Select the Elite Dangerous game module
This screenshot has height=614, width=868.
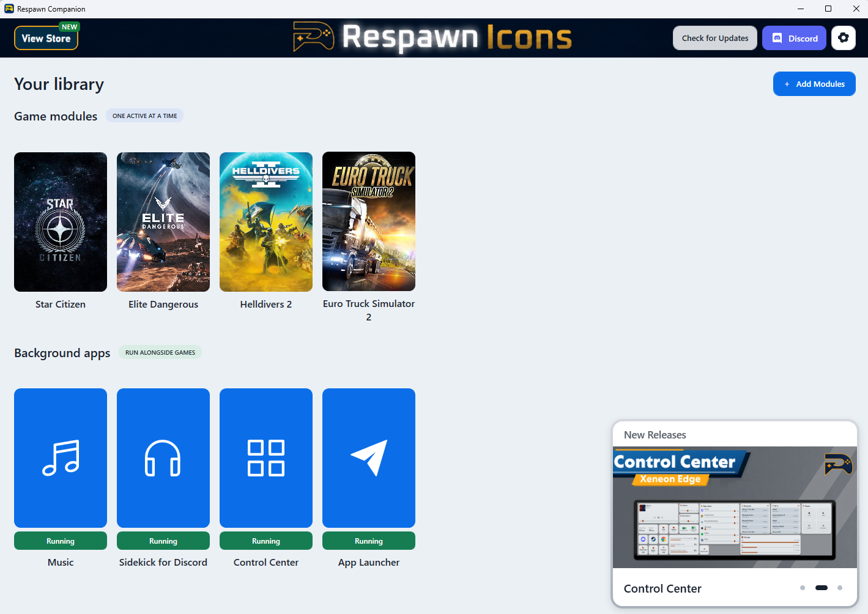pos(163,222)
